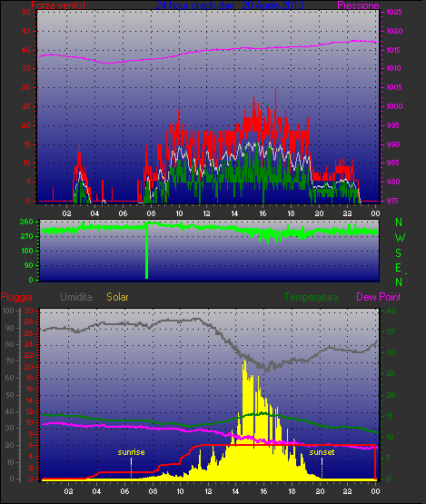Click the red 45 on wind speed axis
The height and width of the screenshot is (504, 426).
[x=26, y=31]
